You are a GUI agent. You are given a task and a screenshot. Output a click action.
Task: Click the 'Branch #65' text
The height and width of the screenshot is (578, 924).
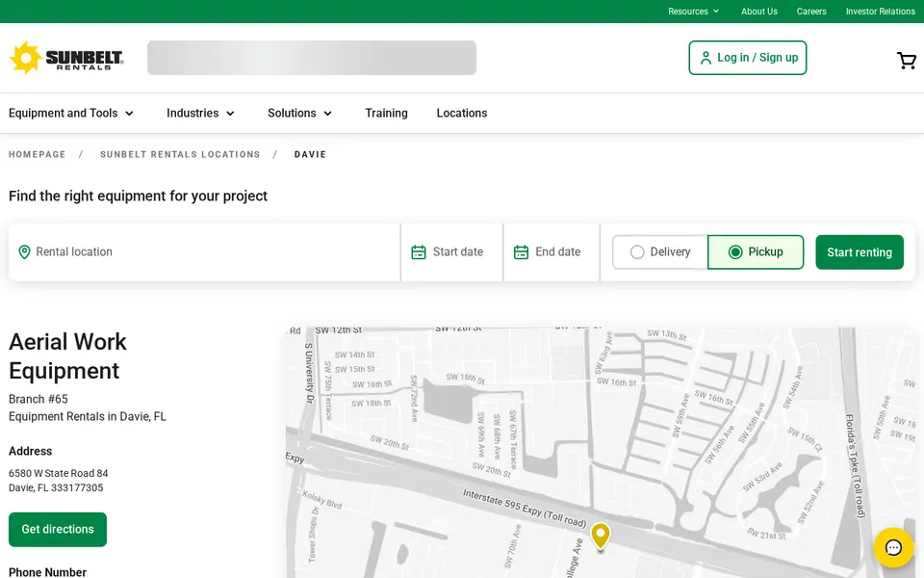tap(38, 399)
